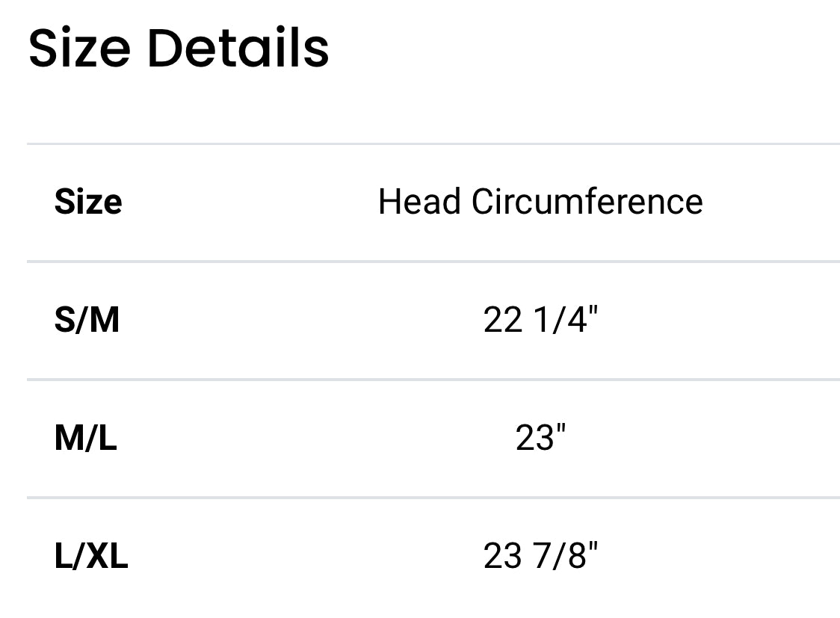Click the divider between header and S/M row
Viewport: 840px width, 618px height.
click(433, 262)
